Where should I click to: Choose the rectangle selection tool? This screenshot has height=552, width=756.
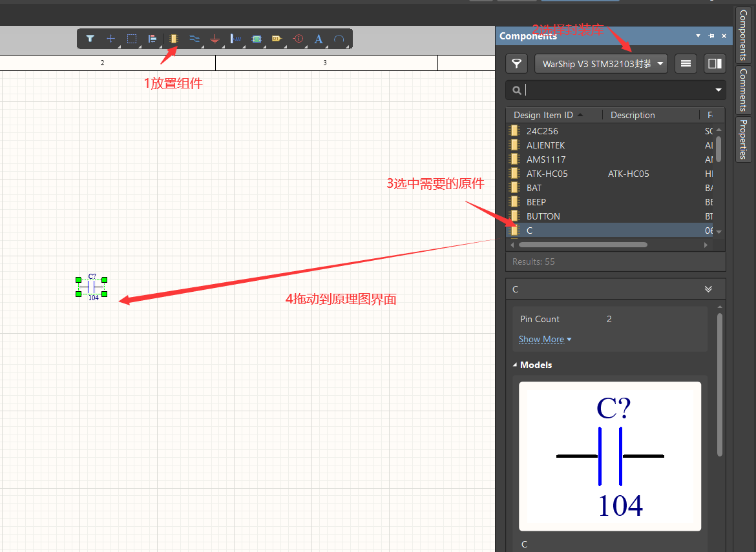point(132,39)
